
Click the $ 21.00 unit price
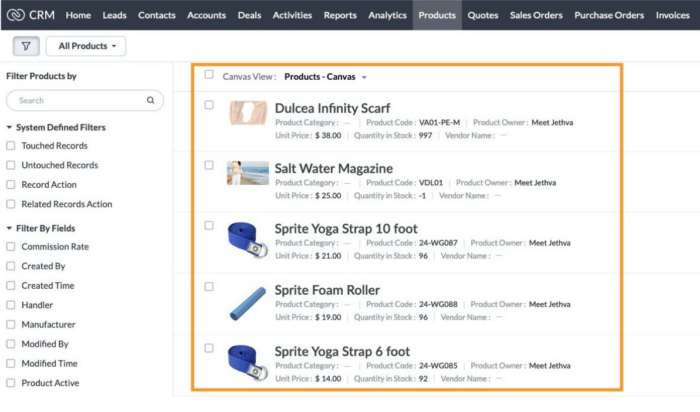(328, 256)
